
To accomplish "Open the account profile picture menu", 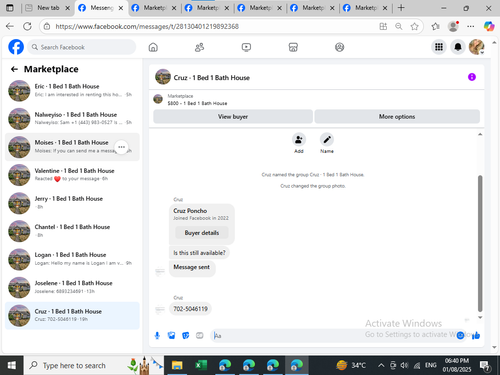I will click(477, 47).
